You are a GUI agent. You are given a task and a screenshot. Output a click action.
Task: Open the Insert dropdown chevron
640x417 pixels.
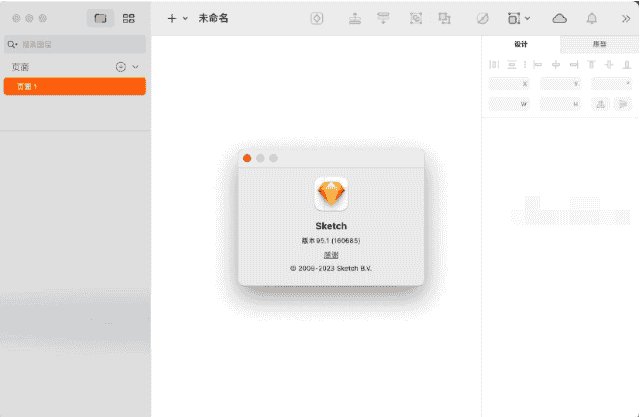click(x=185, y=18)
